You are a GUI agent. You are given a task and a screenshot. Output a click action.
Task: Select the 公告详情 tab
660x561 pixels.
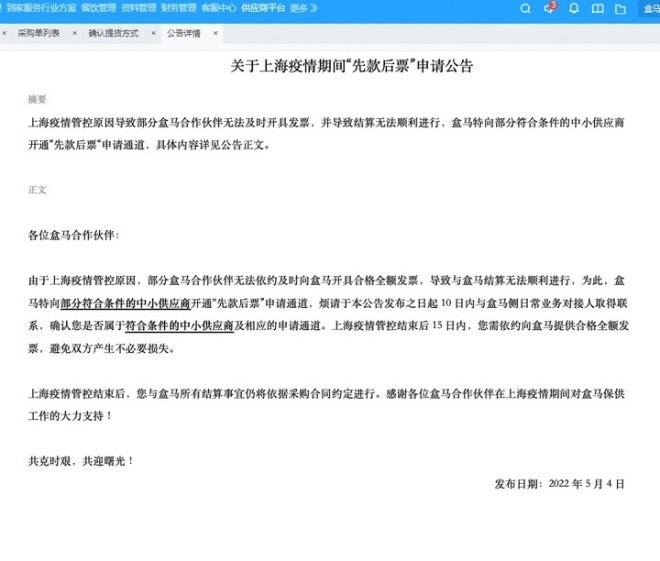click(x=184, y=33)
